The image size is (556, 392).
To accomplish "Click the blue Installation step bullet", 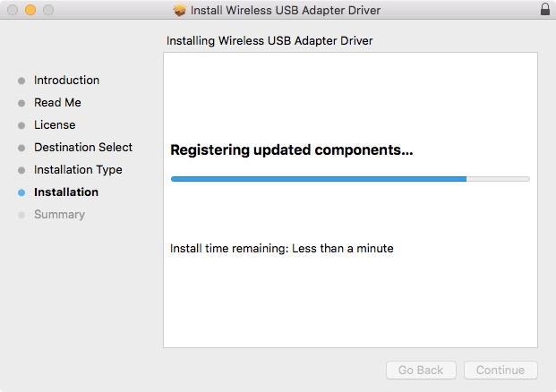I will tap(21, 192).
